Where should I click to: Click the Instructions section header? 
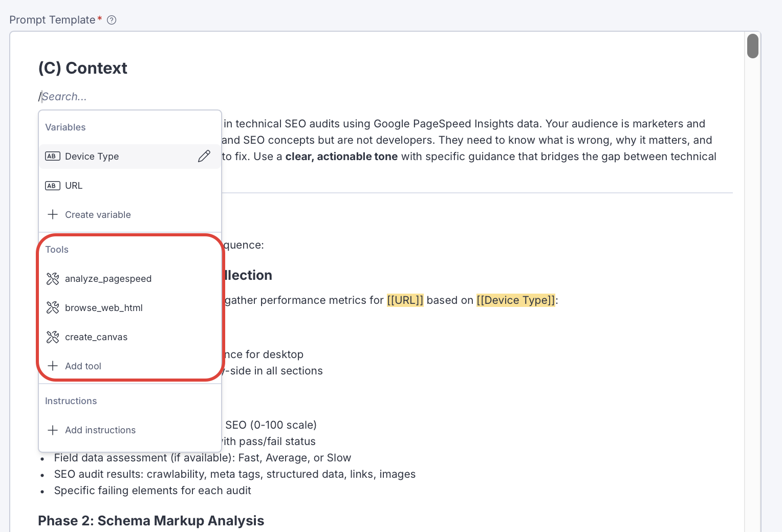click(71, 401)
